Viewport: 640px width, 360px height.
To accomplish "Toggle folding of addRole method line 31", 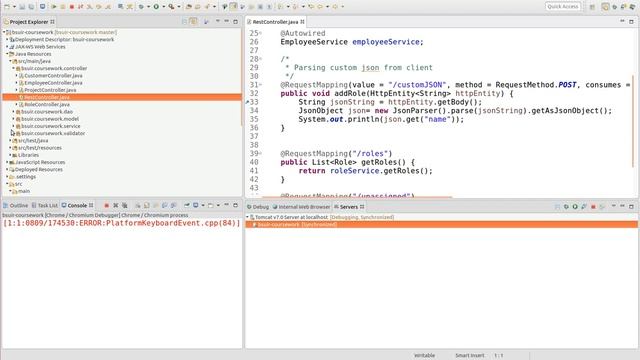I will point(261,84).
